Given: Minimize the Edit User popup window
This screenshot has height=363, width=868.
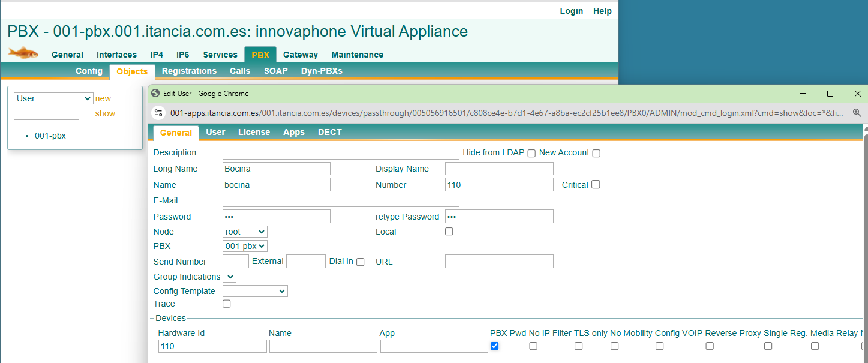Looking at the screenshot, I should [x=803, y=94].
